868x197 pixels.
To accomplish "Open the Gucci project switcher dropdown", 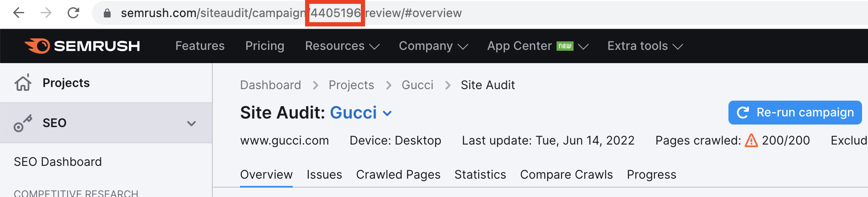I will click(x=361, y=113).
